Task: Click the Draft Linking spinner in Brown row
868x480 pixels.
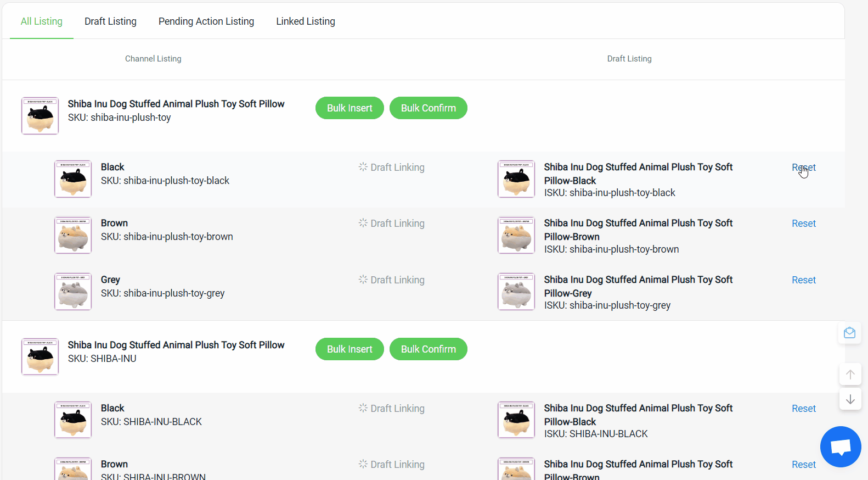Action: (x=363, y=223)
